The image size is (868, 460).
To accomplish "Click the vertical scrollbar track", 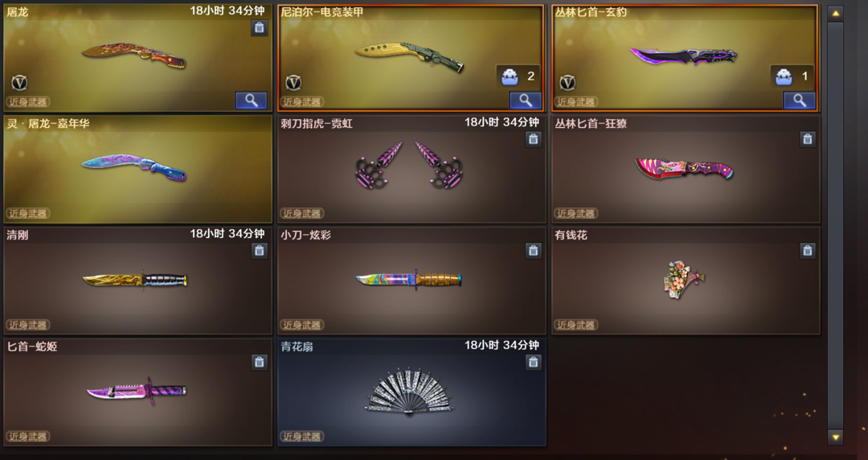I will coord(835,225).
